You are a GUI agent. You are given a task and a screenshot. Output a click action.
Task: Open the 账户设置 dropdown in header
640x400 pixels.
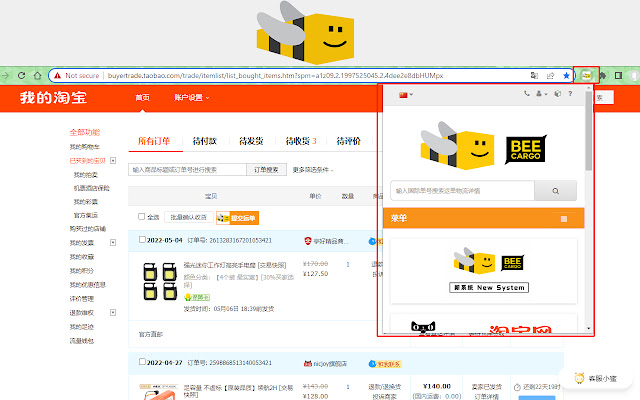click(x=191, y=98)
